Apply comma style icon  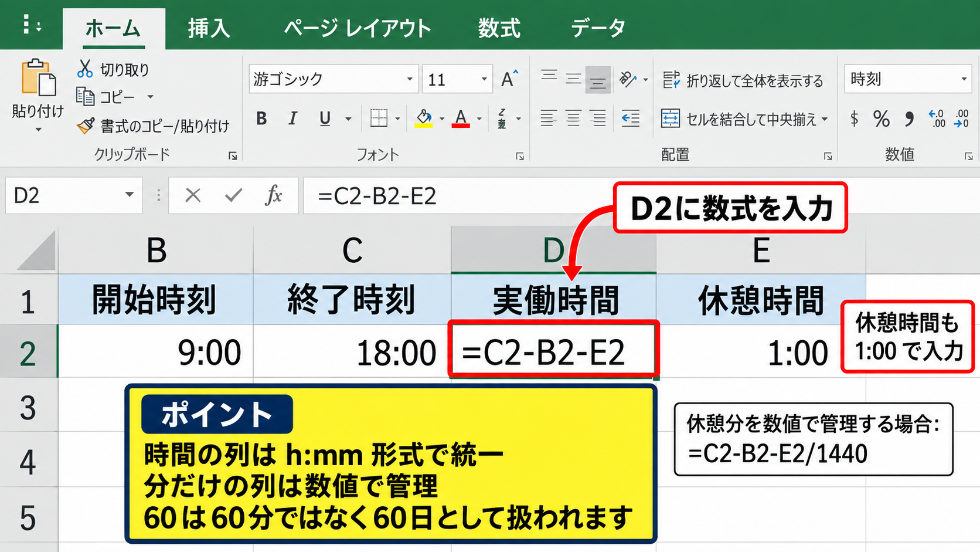coord(909,119)
